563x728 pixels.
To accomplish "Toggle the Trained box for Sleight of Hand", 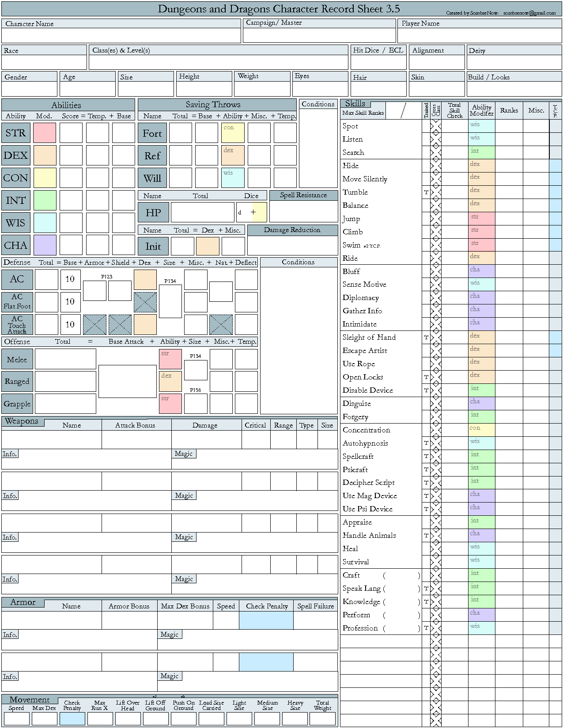I will coord(426,337).
